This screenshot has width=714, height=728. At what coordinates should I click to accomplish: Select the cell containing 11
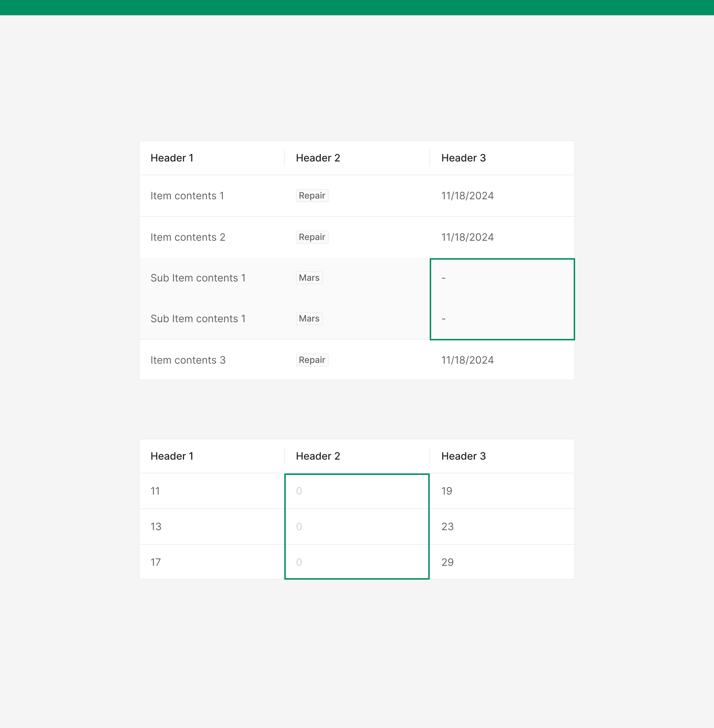(155, 491)
